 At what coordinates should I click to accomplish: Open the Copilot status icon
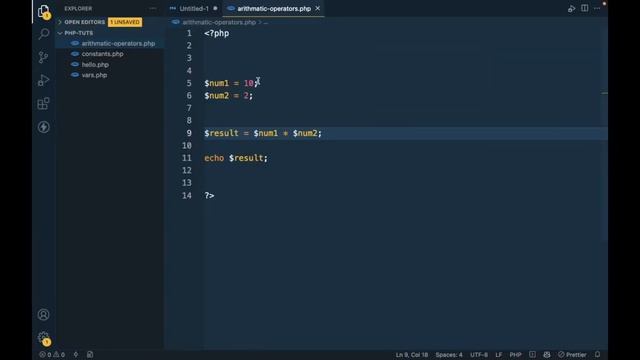tap(547, 355)
